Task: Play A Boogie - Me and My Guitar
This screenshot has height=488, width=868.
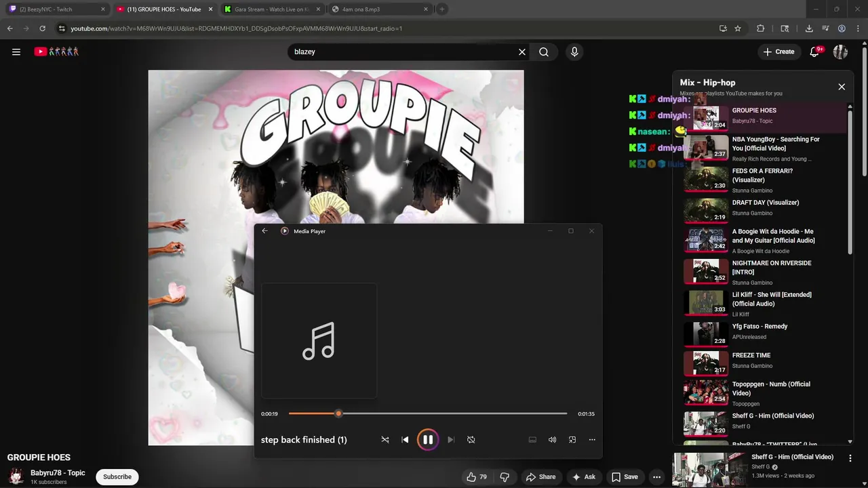Action: (765, 241)
